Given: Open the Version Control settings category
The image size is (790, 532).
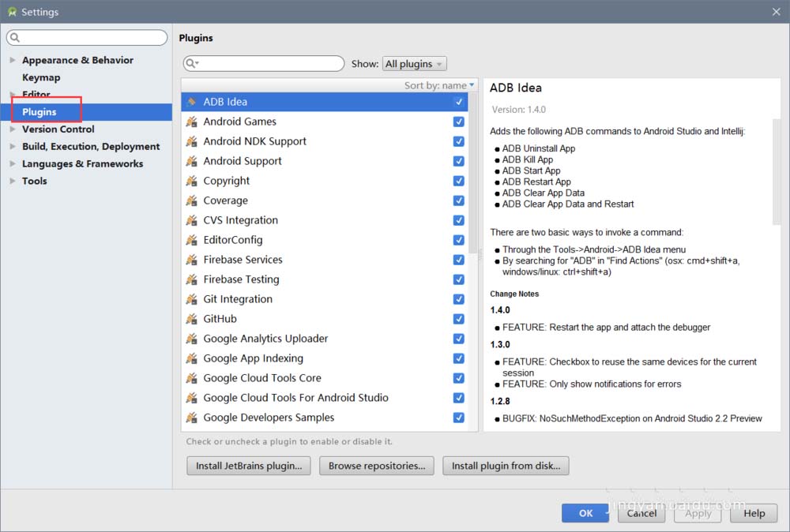Looking at the screenshot, I should 58,129.
